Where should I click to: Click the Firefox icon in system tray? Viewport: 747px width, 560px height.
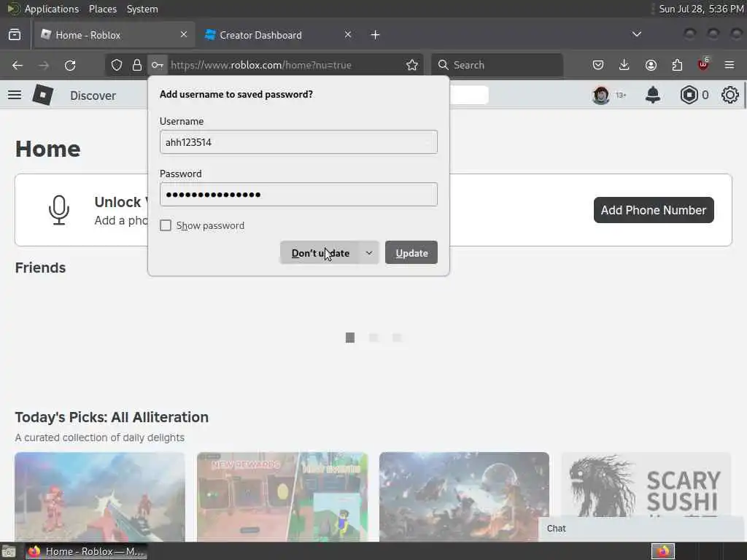(x=663, y=551)
